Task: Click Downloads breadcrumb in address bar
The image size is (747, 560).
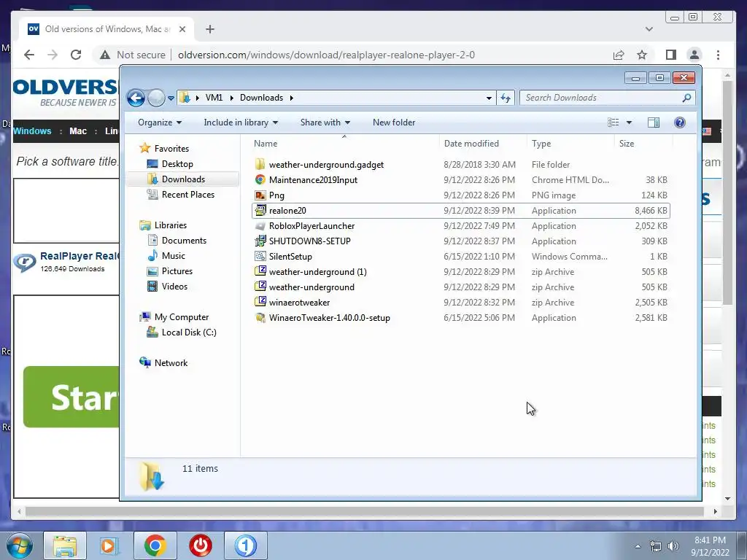Action: 261,98
